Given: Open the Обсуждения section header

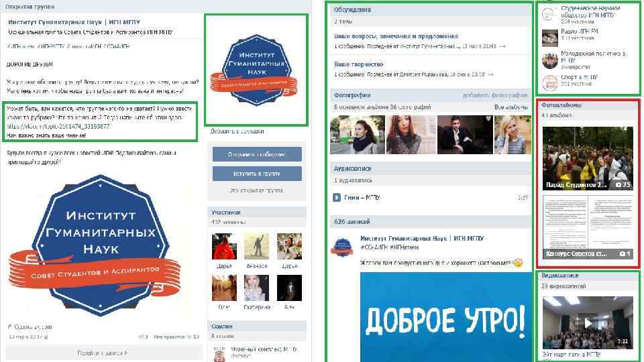Looking at the screenshot, I should (x=352, y=10).
